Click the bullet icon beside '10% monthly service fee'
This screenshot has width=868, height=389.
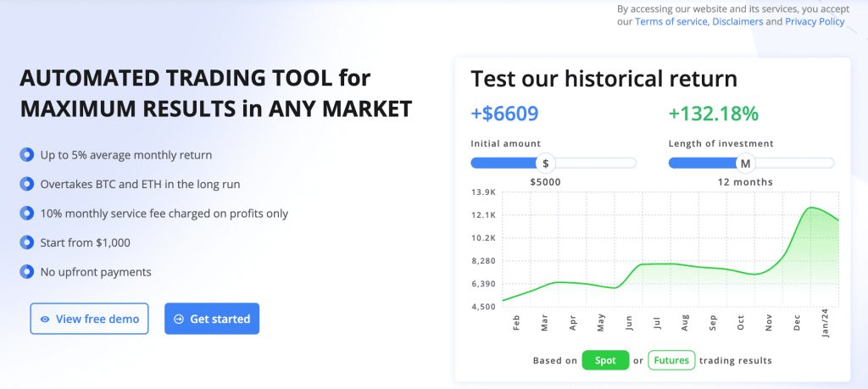(x=26, y=214)
